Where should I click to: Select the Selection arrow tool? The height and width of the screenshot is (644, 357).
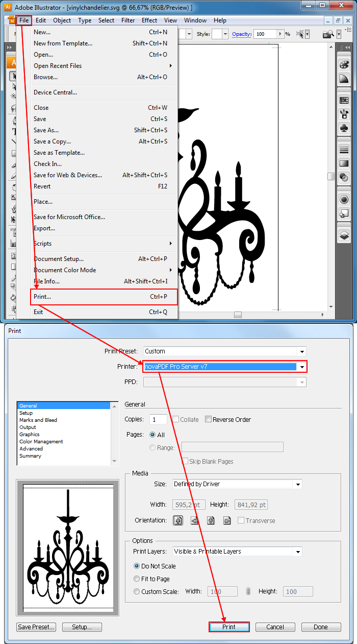13,76
